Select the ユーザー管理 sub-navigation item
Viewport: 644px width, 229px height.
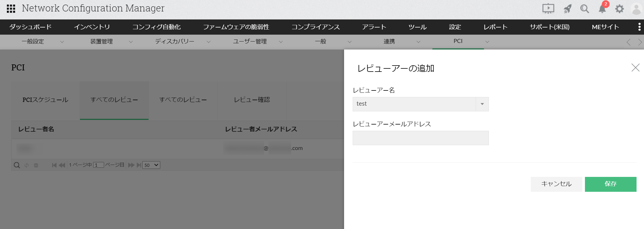point(250,42)
